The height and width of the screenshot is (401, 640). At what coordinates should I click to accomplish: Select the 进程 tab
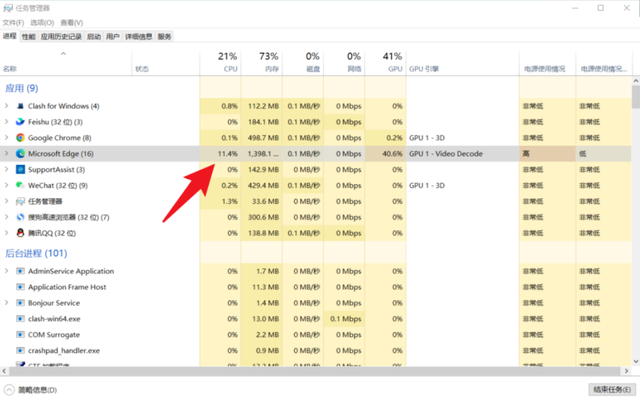click(x=10, y=36)
